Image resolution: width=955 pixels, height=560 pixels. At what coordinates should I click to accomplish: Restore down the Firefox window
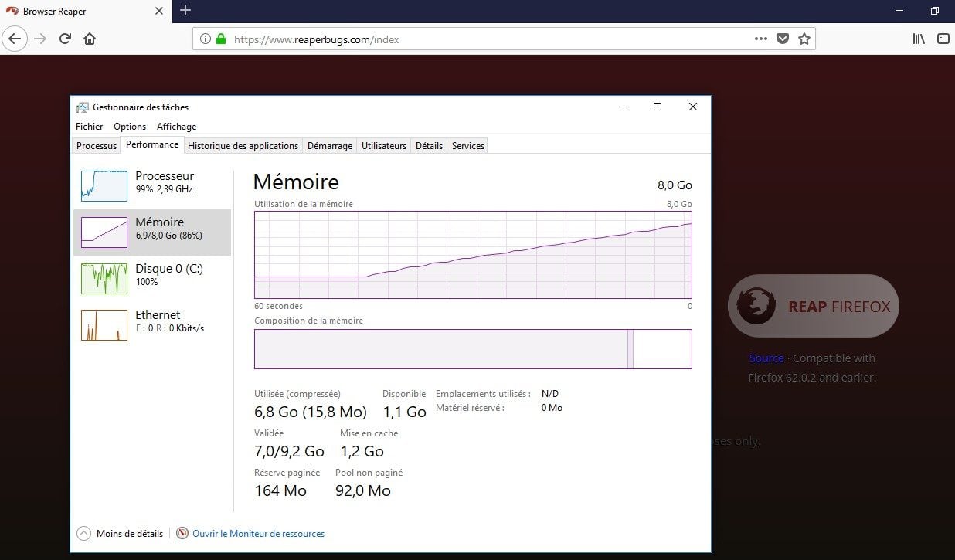[935, 11]
